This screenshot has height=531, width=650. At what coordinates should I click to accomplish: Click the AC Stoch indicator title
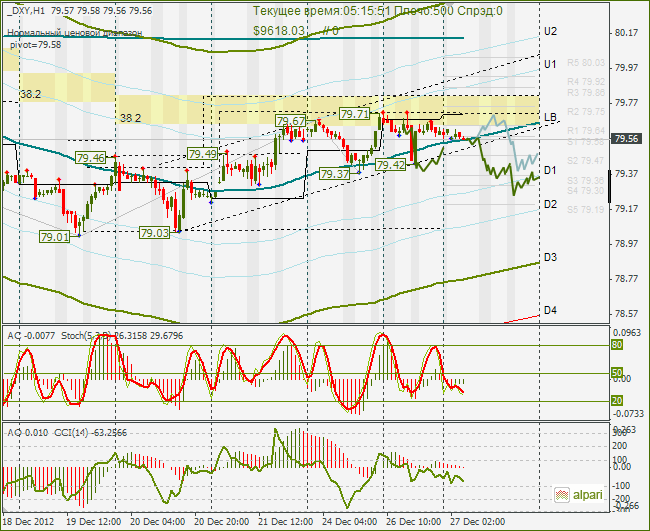pos(95,335)
